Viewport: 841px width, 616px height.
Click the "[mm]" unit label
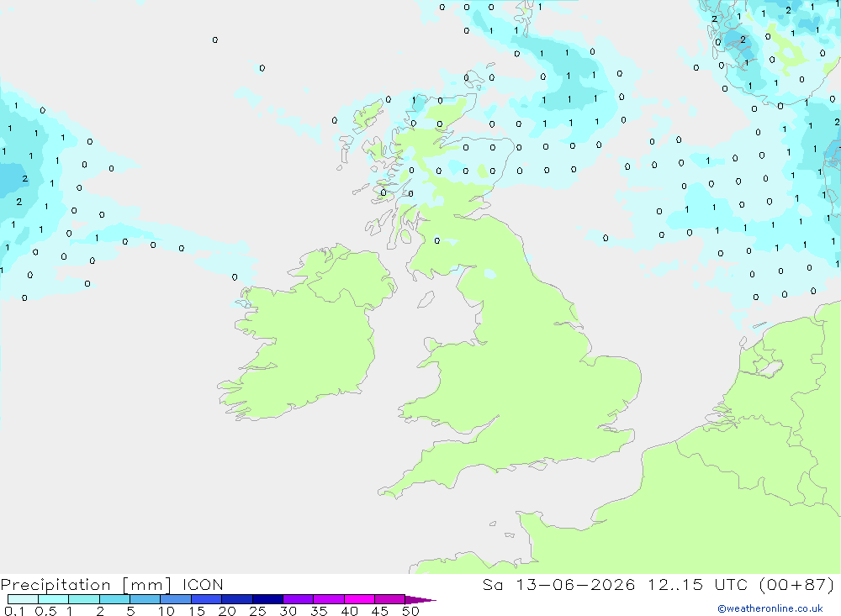146,585
